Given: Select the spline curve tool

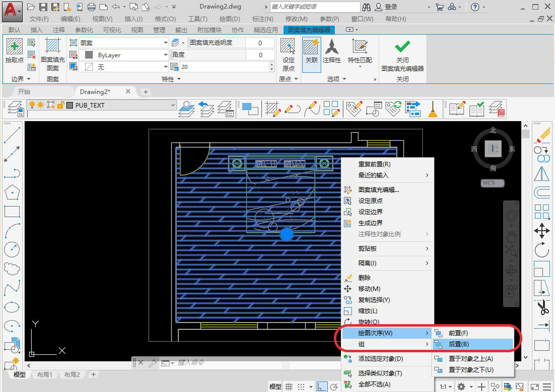Looking at the screenshot, I should [12, 287].
